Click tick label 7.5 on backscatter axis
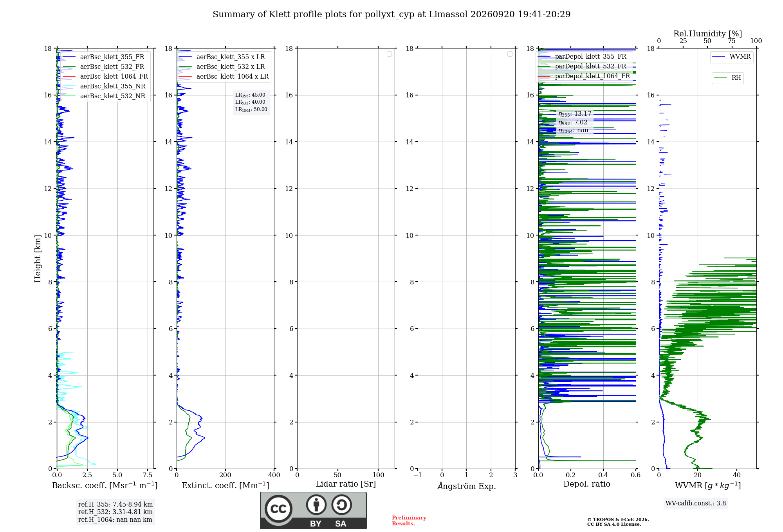The width and height of the screenshot is (783, 532). coord(148,475)
